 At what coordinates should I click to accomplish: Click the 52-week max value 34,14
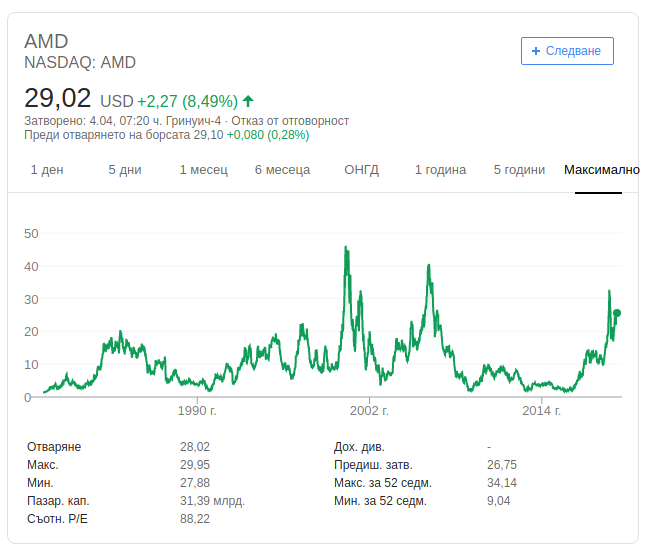point(502,483)
